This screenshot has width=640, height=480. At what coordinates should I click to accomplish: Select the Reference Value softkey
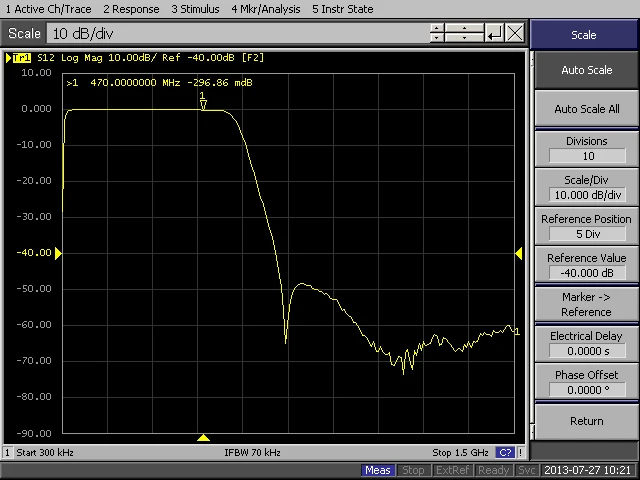[x=587, y=265]
